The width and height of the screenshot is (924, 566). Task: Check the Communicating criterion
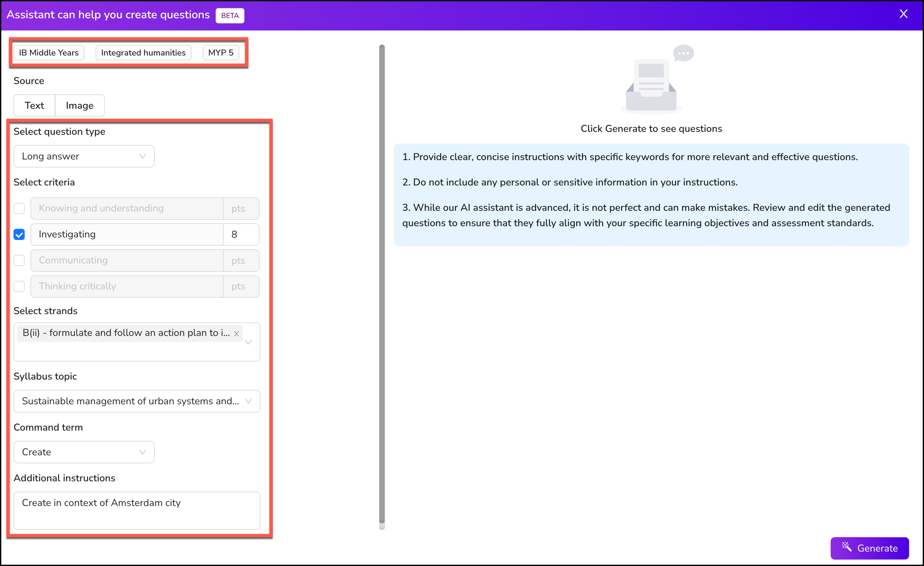pyautogui.click(x=19, y=260)
